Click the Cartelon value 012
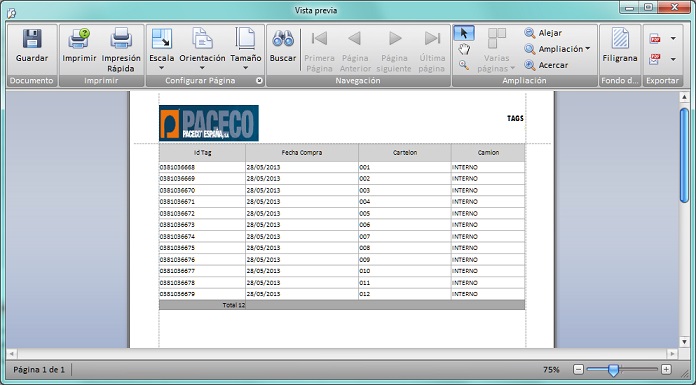Screen dimensions: 696x385 point(365,294)
